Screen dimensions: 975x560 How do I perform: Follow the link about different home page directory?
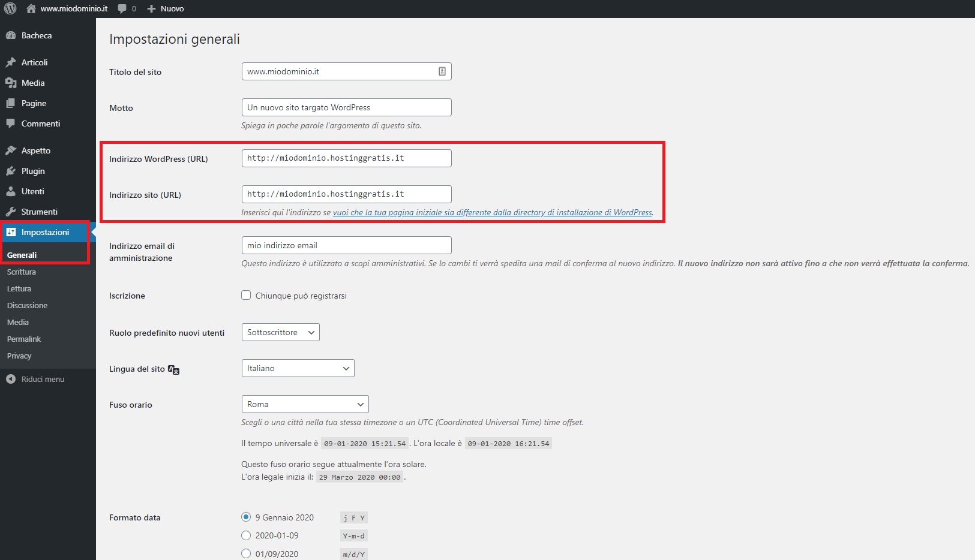point(492,212)
